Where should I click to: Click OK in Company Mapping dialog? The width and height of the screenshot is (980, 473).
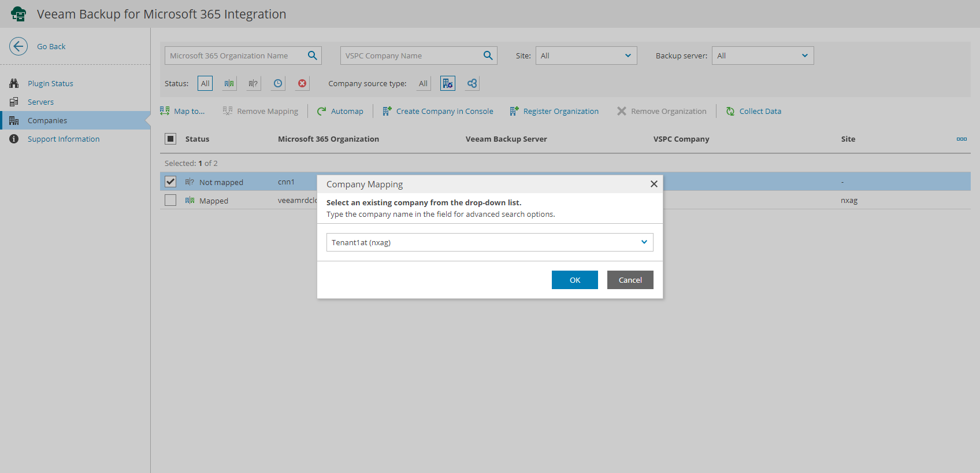[x=575, y=280]
